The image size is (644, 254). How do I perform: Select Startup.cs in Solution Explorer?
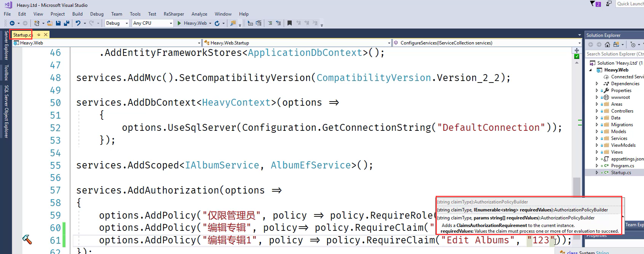621,173
